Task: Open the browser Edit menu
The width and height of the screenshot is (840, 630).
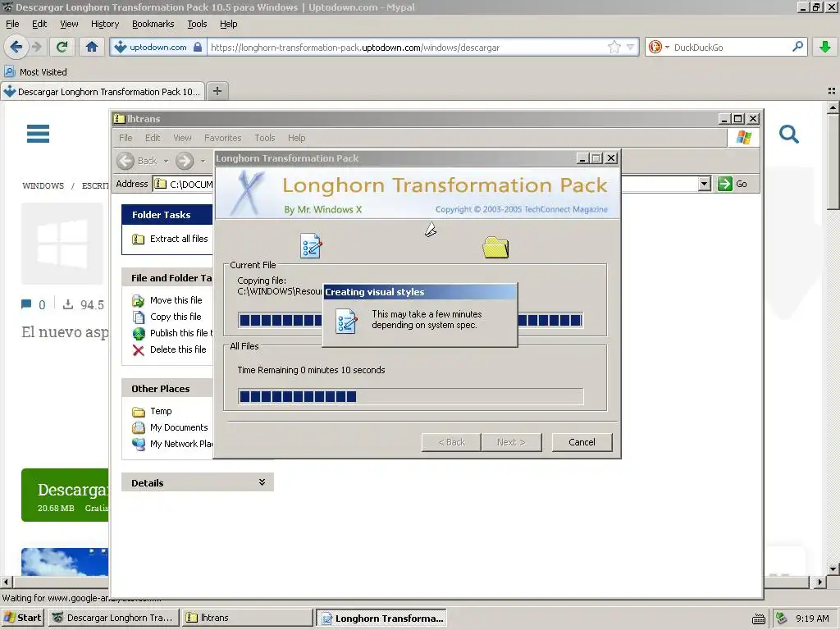Action: point(39,24)
